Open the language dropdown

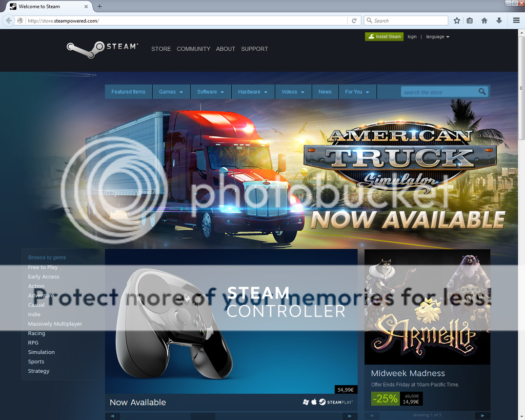pyautogui.click(x=437, y=37)
